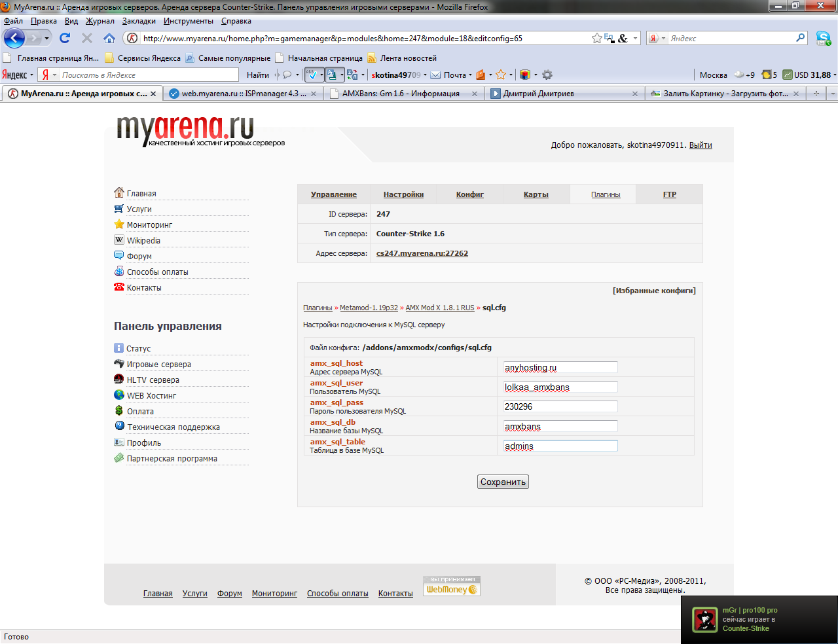Open Избранные конфиги link
Viewport: 838px width, 644px height.
pyautogui.click(x=654, y=291)
